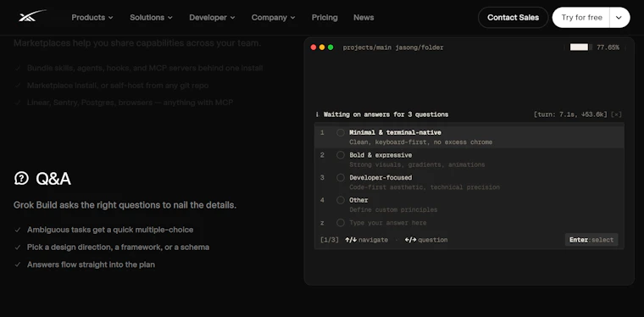
Task: Click Code-first aesthetic, technical precision description
Action: (425, 187)
